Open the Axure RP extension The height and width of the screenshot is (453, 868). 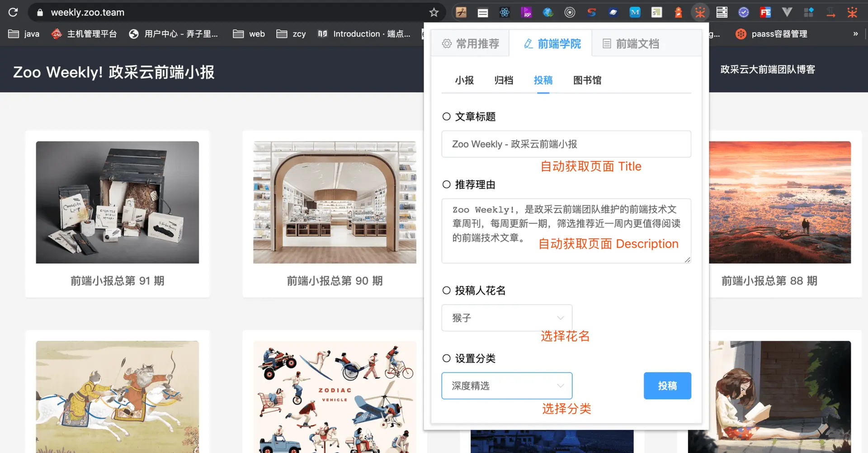[x=526, y=12]
